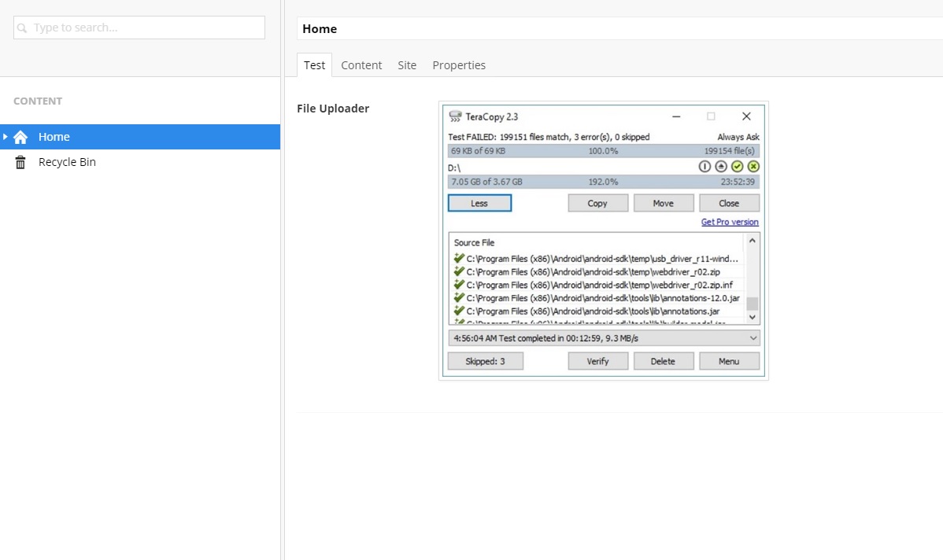Click the TeraCopy eject circle icon
The height and width of the screenshot is (560, 943).
tap(720, 167)
